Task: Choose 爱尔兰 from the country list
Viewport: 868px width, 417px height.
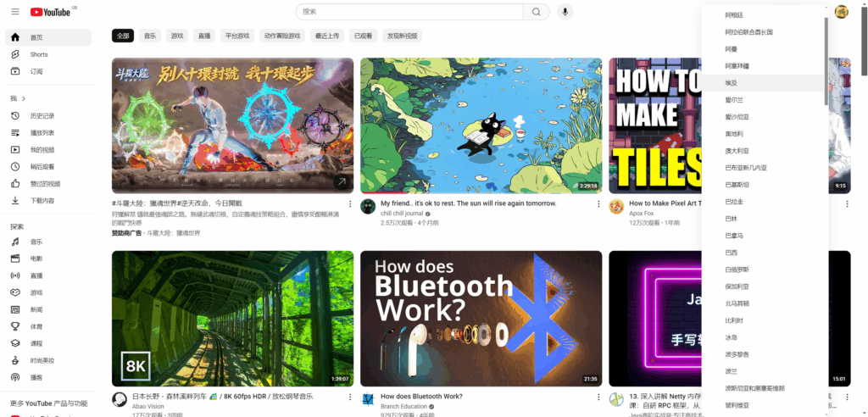Action: (764, 100)
